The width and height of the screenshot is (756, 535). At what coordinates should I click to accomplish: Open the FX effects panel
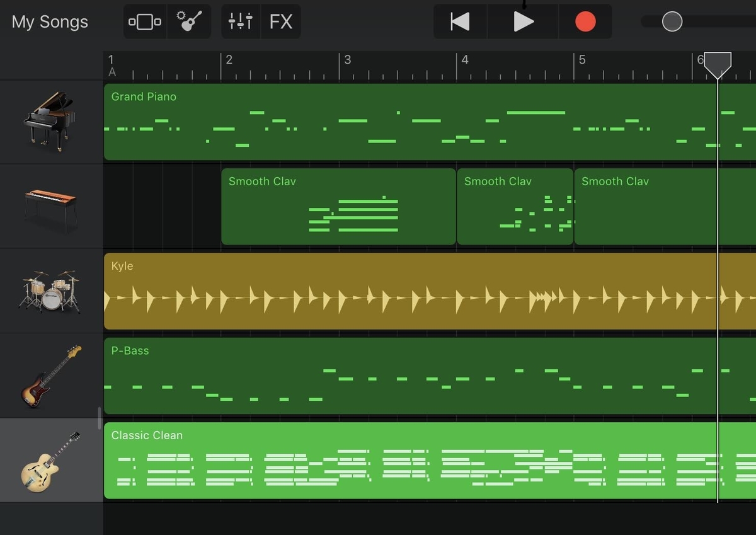pos(281,21)
